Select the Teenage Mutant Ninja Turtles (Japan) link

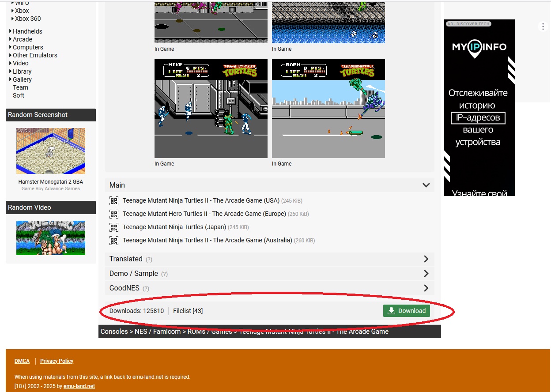174,227
